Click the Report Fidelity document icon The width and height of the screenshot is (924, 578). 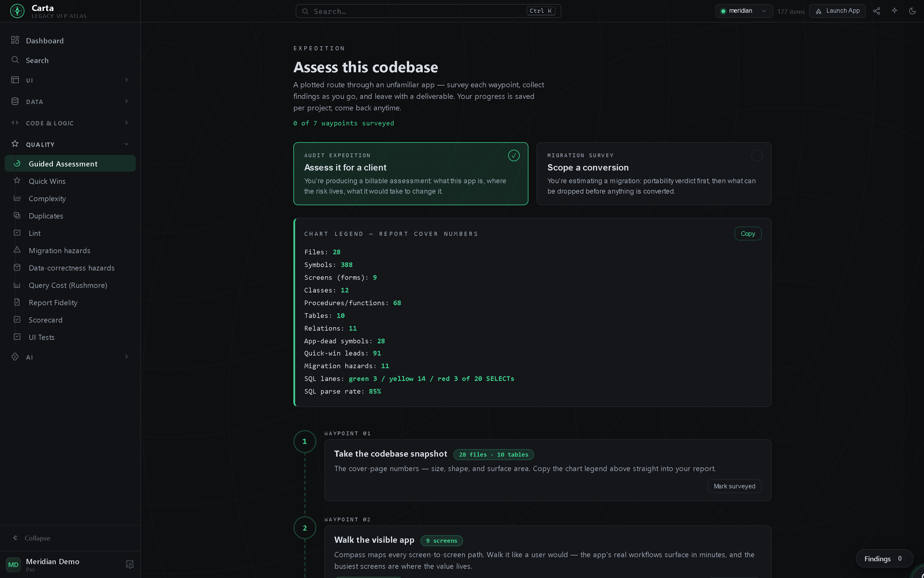pos(17,302)
